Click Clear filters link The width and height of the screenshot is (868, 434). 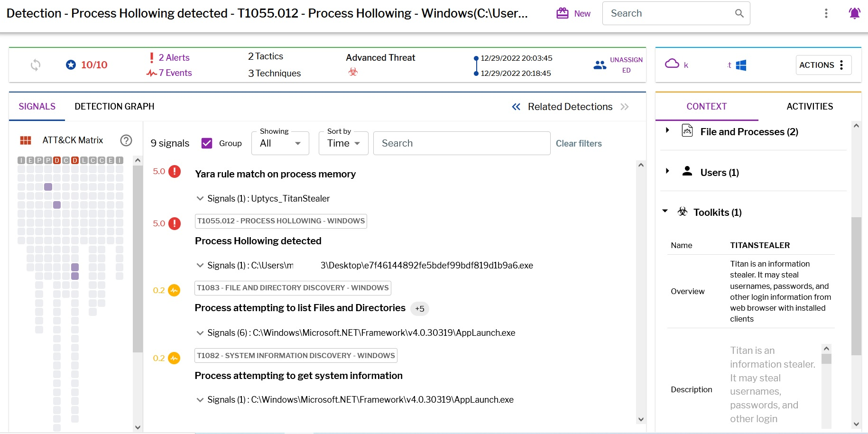click(x=579, y=143)
